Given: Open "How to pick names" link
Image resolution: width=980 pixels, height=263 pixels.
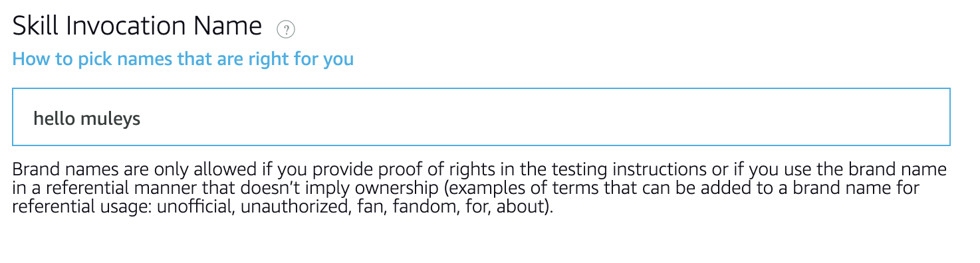Looking at the screenshot, I should 183,59.
